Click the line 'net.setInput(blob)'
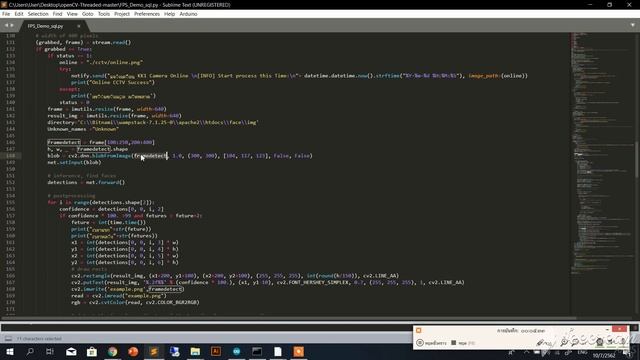 click(x=74, y=162)
